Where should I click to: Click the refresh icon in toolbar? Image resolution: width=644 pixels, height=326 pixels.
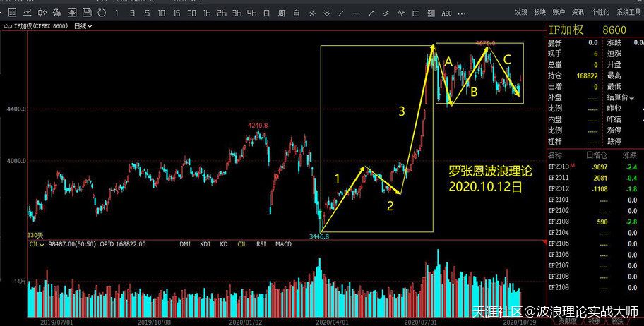pos(102,13)
